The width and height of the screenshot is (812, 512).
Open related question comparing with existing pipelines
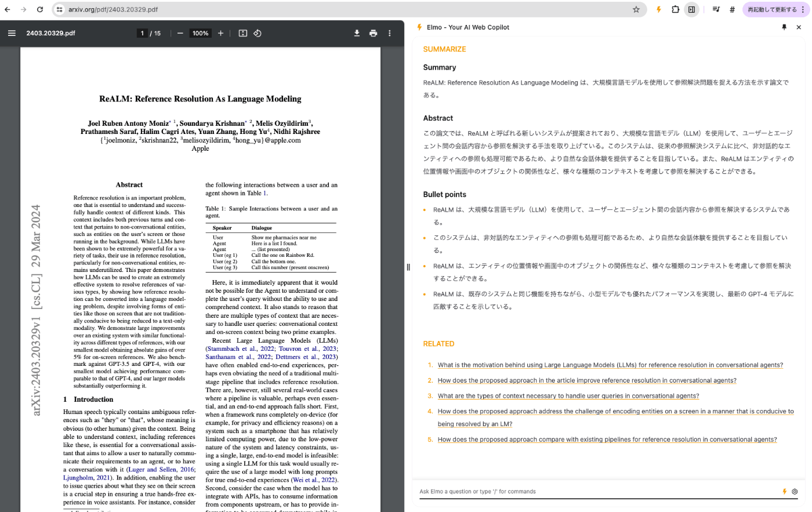click(607, 440)
